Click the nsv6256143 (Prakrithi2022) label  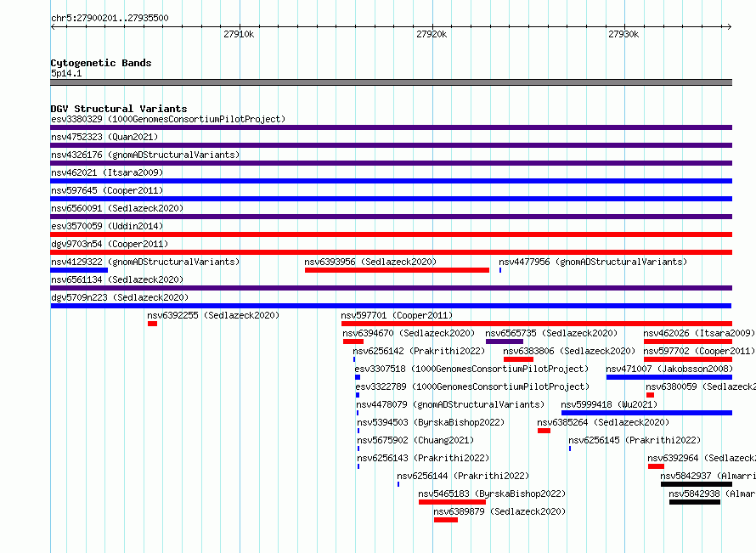point(423,458)
